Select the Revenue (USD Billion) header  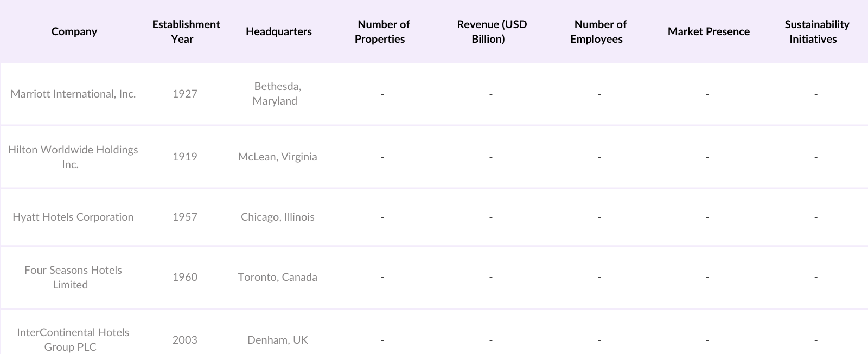491,31
